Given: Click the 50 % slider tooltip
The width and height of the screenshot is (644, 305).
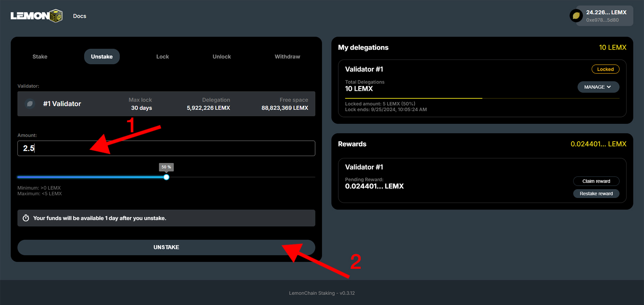Looking at the screenshot, I should [166, 167].
